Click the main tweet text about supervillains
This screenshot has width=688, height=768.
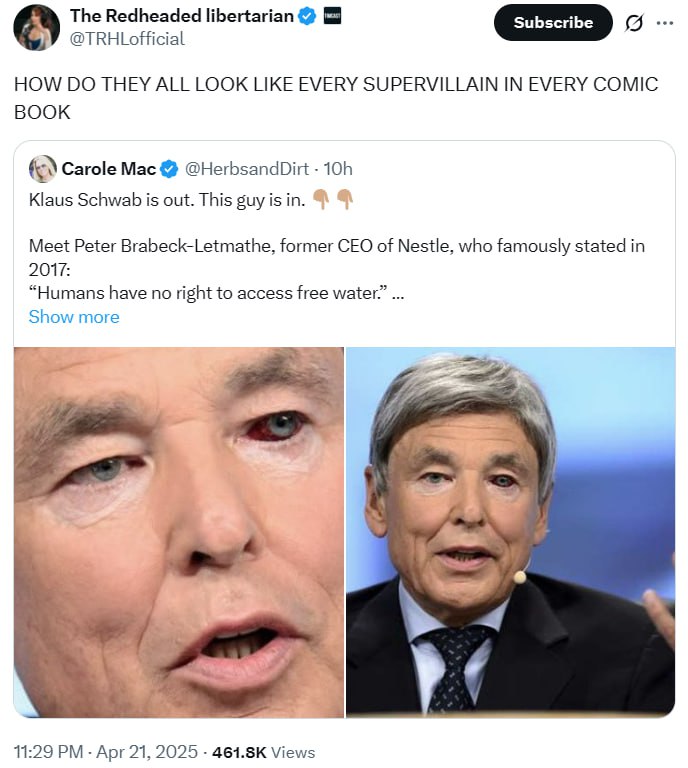coord(336,98)
